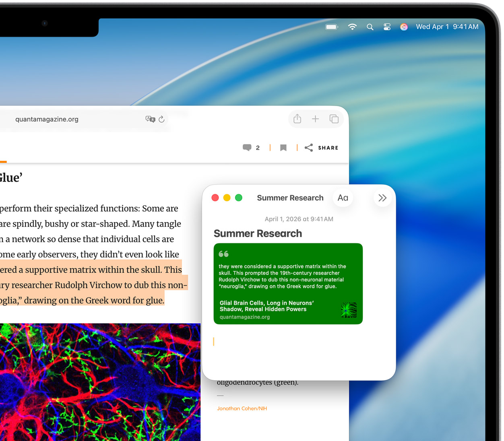The height and width of the screenshot is (441, 504).
Task: Click the date and time in menu bar
Action: click(x=447, y=27)
